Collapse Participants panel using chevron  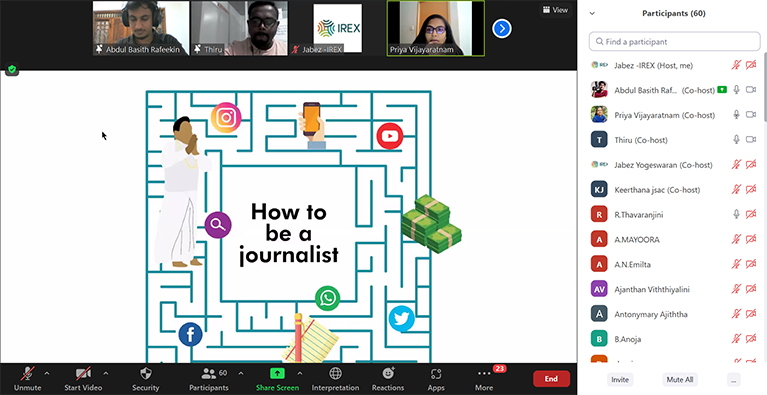tap(592, 14)
